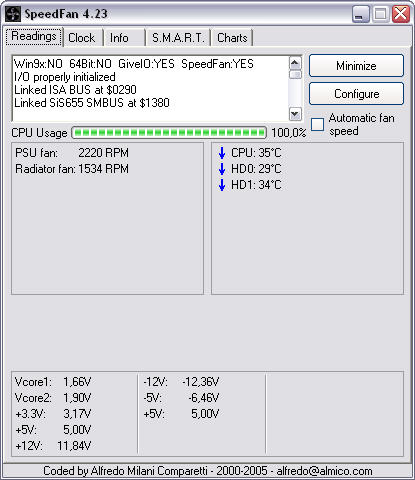Open the Configure dialog button
Screen dimensions: 415x480
356,94
